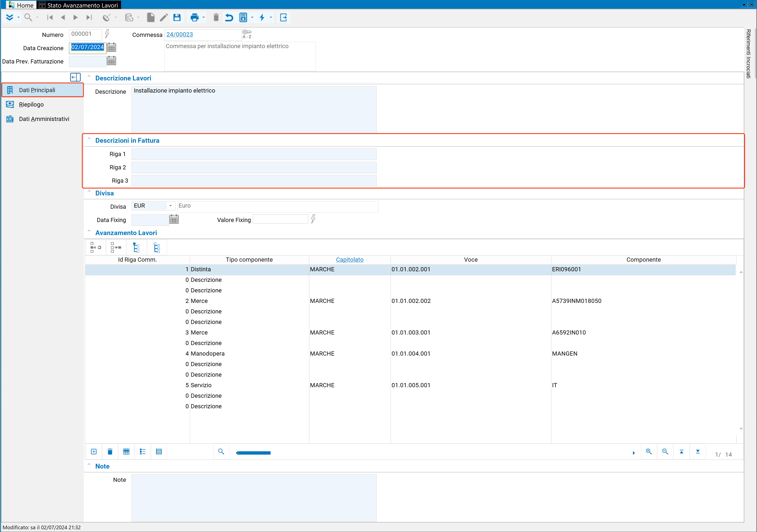Screen dimensions: 757x532
Task: Go to the first record
Action: (50, 17)
